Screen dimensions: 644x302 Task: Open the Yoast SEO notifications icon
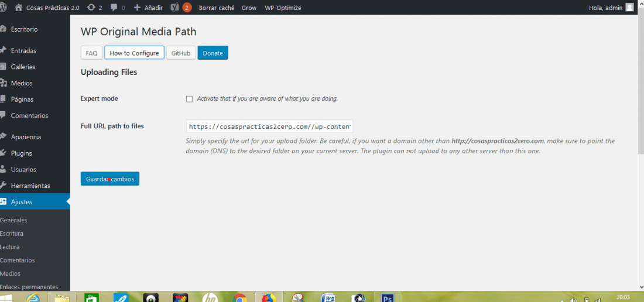181,8
